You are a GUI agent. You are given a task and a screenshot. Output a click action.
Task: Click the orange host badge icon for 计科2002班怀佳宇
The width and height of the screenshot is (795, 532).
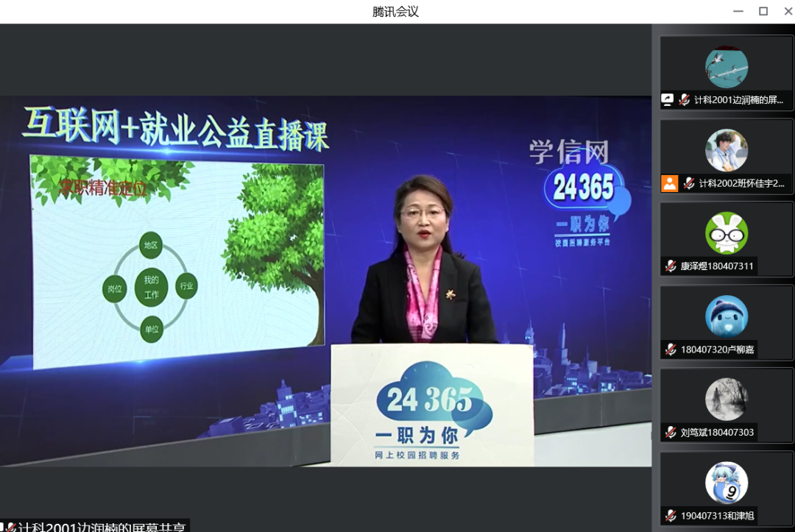[669, 183]
